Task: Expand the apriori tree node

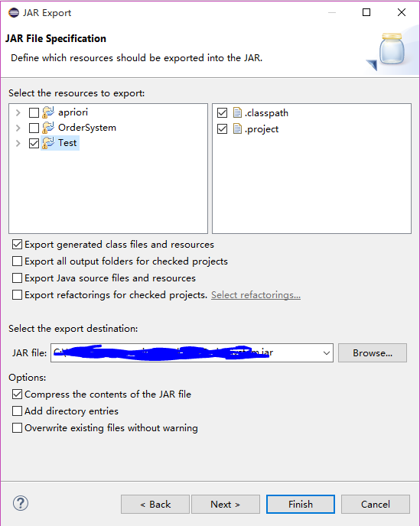Action: pyautogui.click(x=18, y=112)
